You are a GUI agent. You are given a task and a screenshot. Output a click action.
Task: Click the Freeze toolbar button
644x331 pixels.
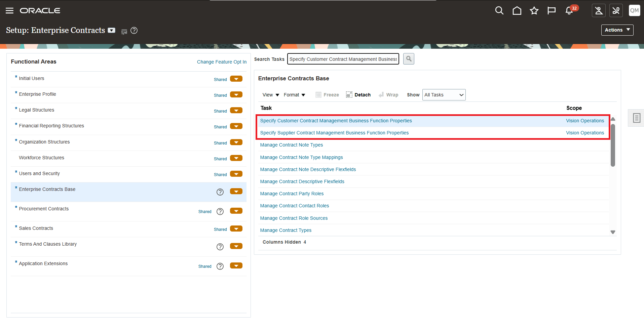[x=327, y=95]
